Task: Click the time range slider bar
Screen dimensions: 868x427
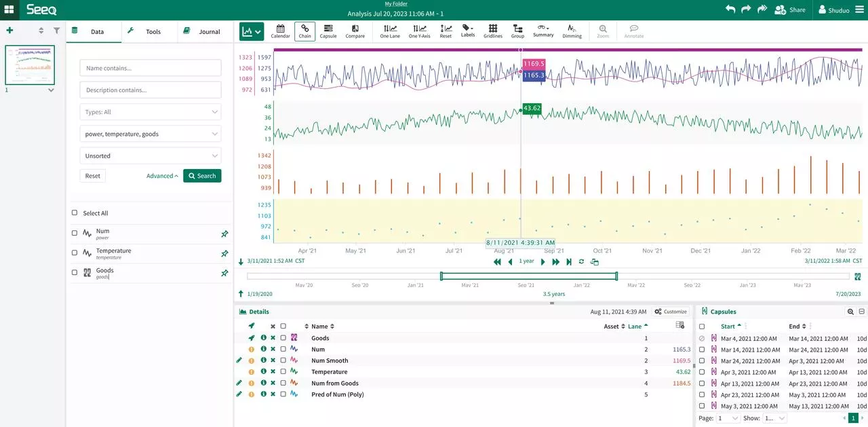Action: tap(528, 276)
